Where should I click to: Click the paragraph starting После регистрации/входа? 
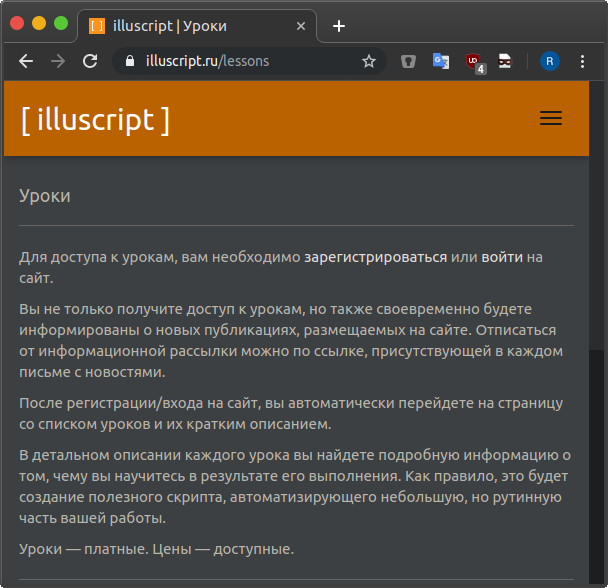tap(291, 413)
